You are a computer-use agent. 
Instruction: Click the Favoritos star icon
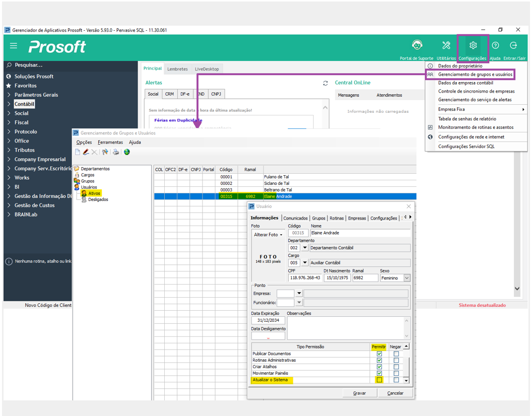pyautogui.click(x=9, y=86)
